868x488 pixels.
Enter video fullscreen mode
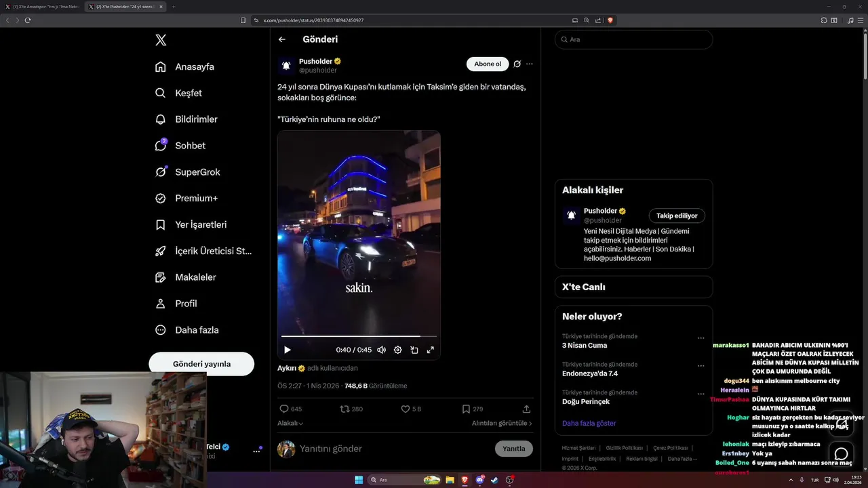(430, 350)
